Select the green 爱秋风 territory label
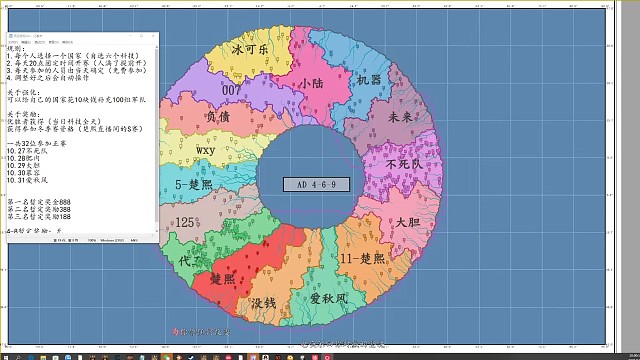The image size is (640, 360). point(329,298)
